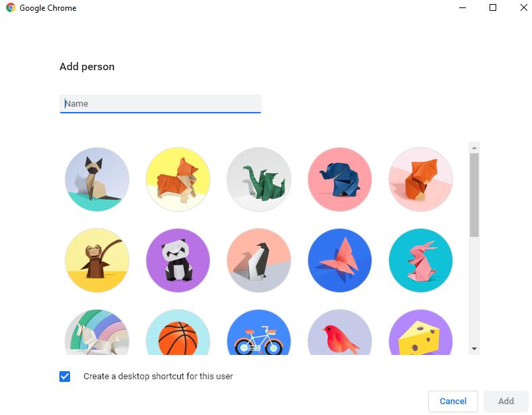Pick the green origami dragon avatar

(x=259, y=179)
